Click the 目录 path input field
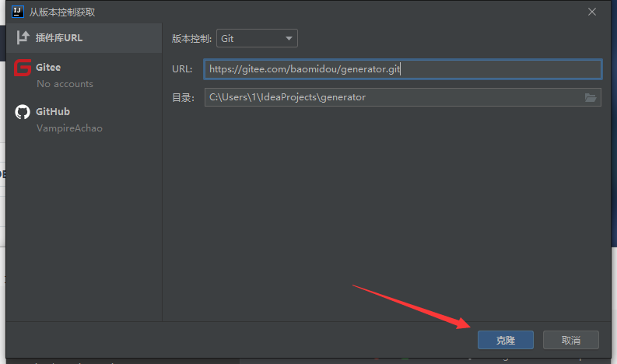This screenshot has width=617, height=364. pyautogui.click(x=393, y=97)
